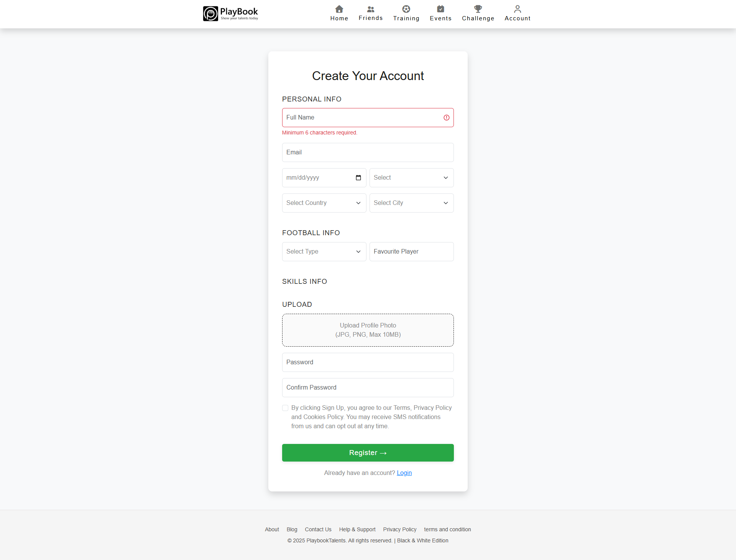Click Help & Support in the footer
Image resolution: width=736 pixels, height=560 pixels.
coord(357,529)
